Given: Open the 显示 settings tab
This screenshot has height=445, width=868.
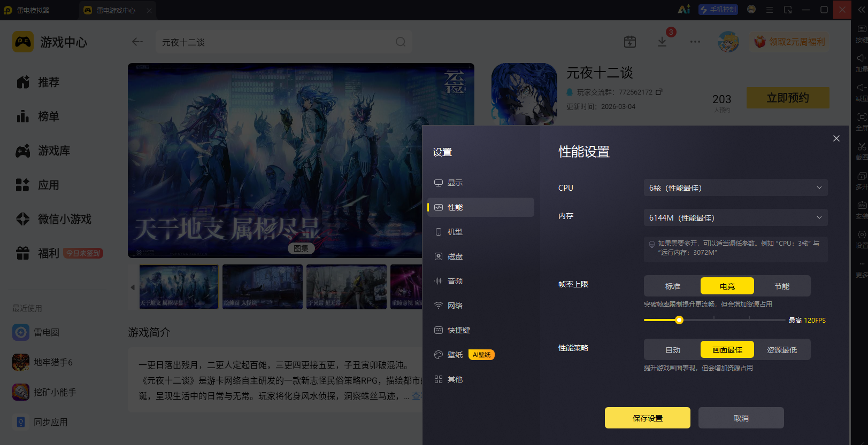Looking at the screenshot, I should pos(481,183).
